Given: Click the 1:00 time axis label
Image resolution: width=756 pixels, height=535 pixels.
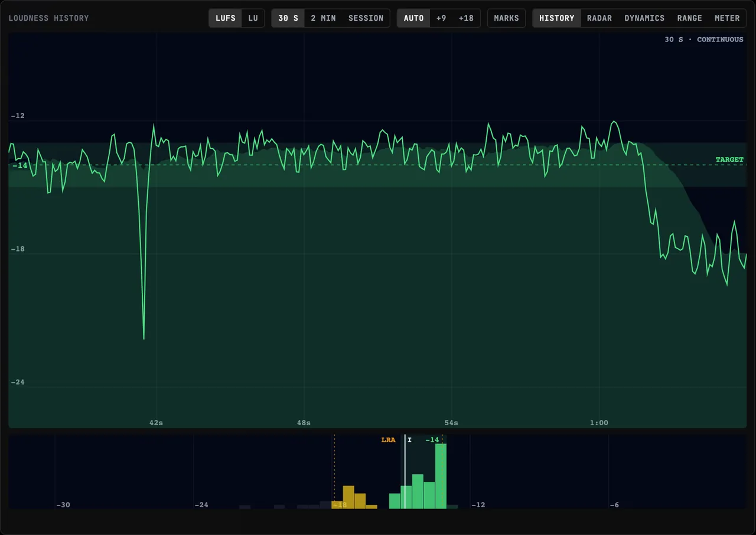Looking at the screenshot, I should tap(599, 423).
